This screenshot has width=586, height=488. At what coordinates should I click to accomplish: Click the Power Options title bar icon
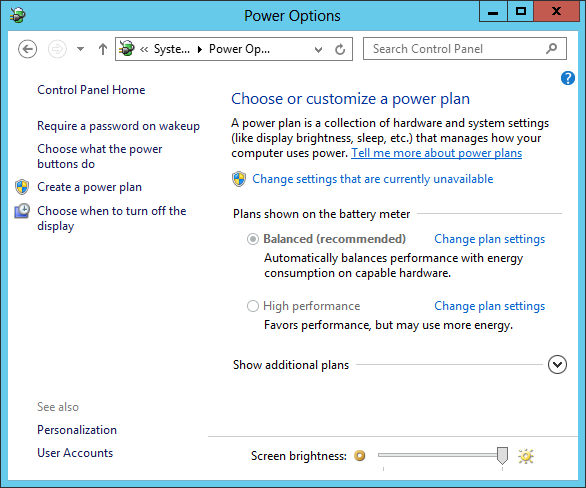(x=17, y=15)
